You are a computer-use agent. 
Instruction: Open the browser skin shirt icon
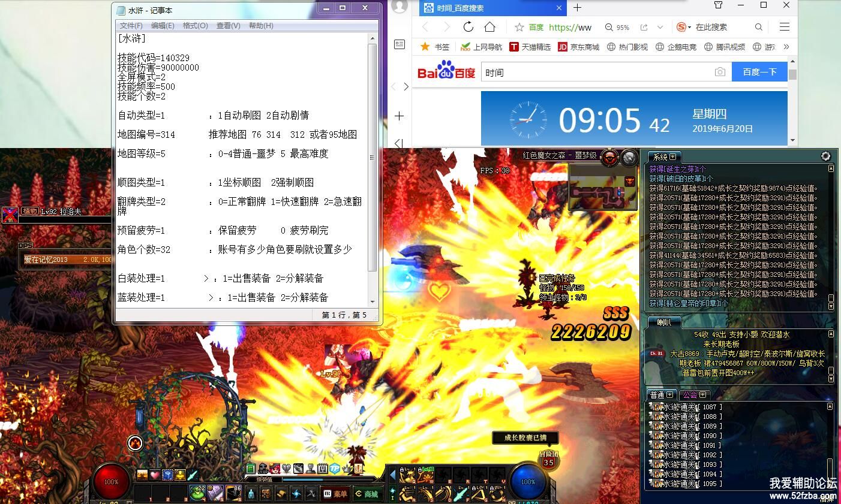pos(719,5)
